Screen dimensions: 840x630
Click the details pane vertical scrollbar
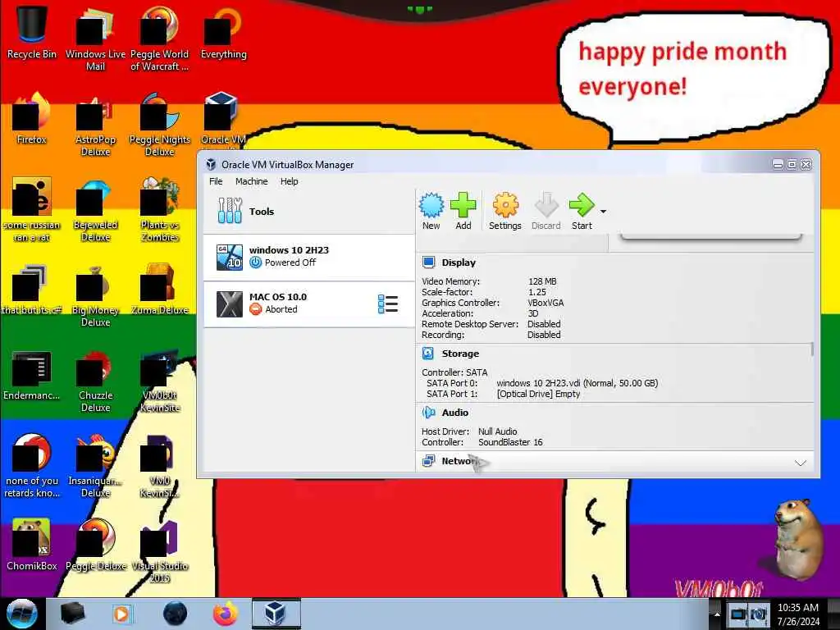[x=812, y=349]
